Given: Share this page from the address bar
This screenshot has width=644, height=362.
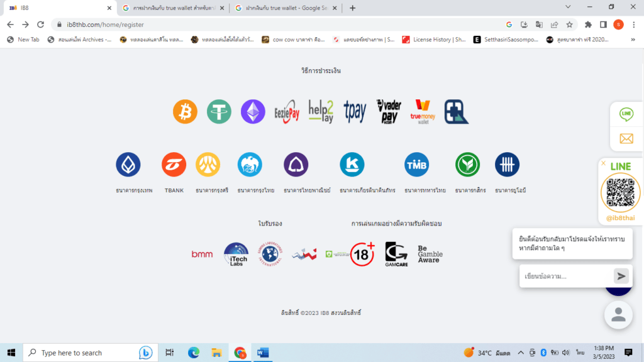Looking at the screenshot, I should [555, 25].
